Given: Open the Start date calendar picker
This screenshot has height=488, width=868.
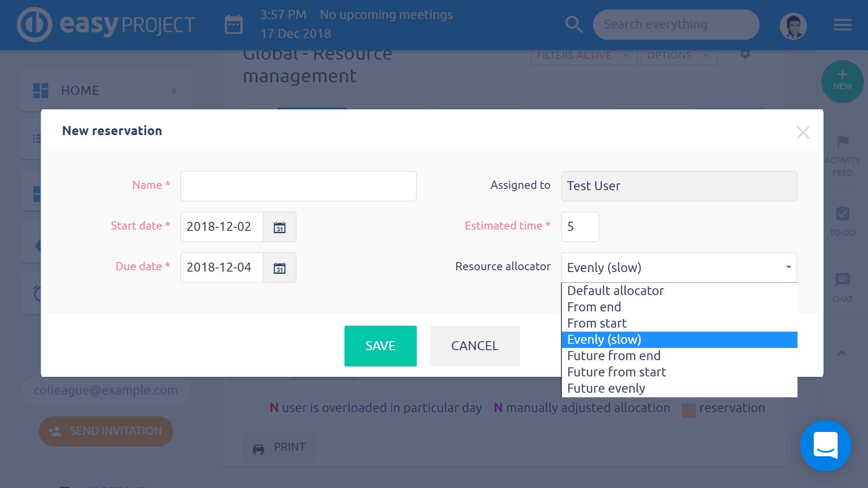Looking at the screenshot, I should pyautogui.click(x=279, y=227).
